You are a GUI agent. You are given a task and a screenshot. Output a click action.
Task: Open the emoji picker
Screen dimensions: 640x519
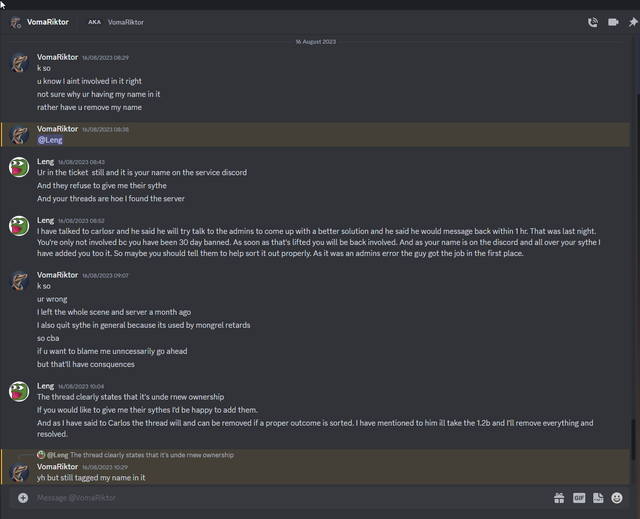point(617,498)
